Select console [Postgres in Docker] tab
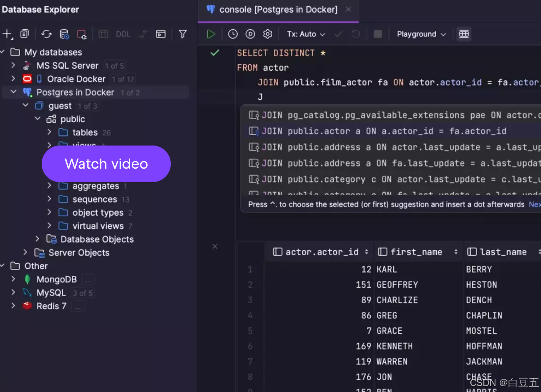The height and width of the screenshot is (392, 541). [278, 9]
